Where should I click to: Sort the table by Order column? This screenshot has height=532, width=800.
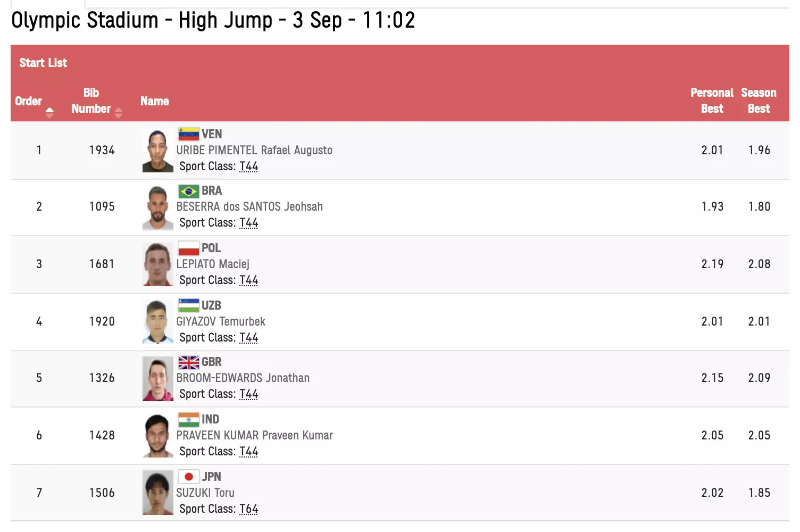49,112
